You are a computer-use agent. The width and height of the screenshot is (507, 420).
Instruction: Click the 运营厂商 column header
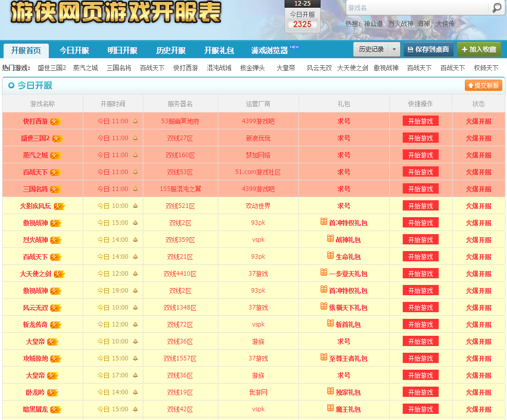point(258,104)
